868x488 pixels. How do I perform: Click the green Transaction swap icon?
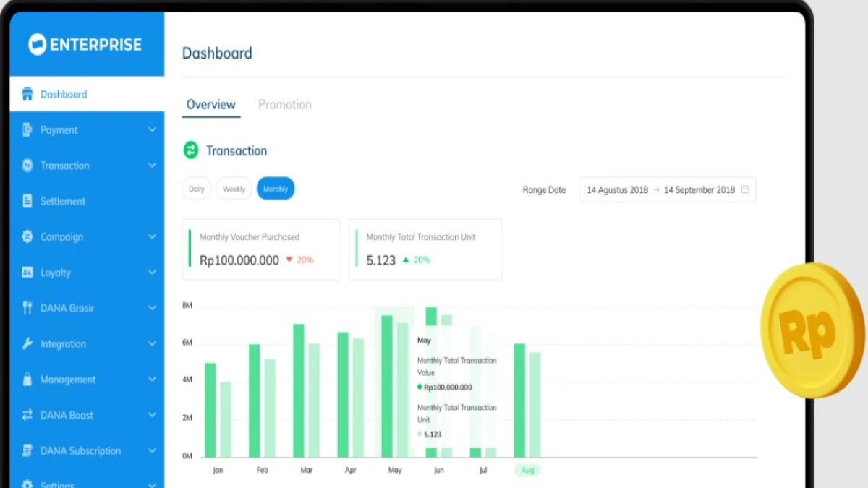pyautogui.click(x=191, y=150)
